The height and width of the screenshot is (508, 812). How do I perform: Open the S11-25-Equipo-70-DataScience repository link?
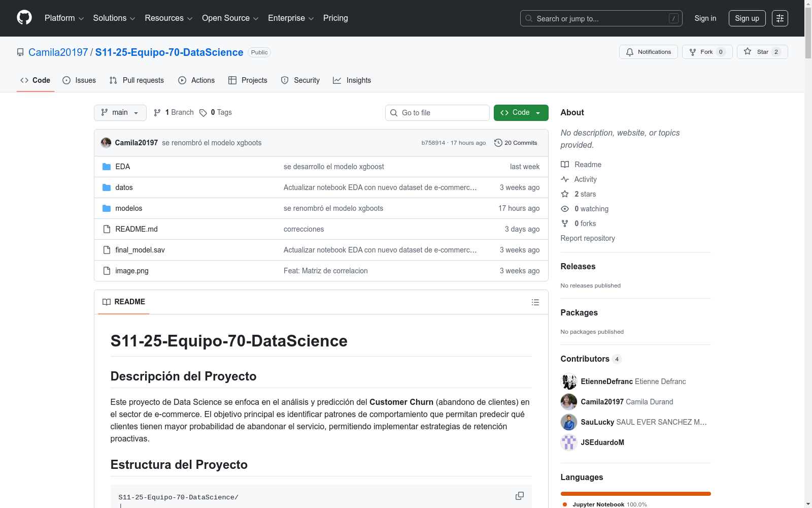pyautogui.click(x=170, y=52)
